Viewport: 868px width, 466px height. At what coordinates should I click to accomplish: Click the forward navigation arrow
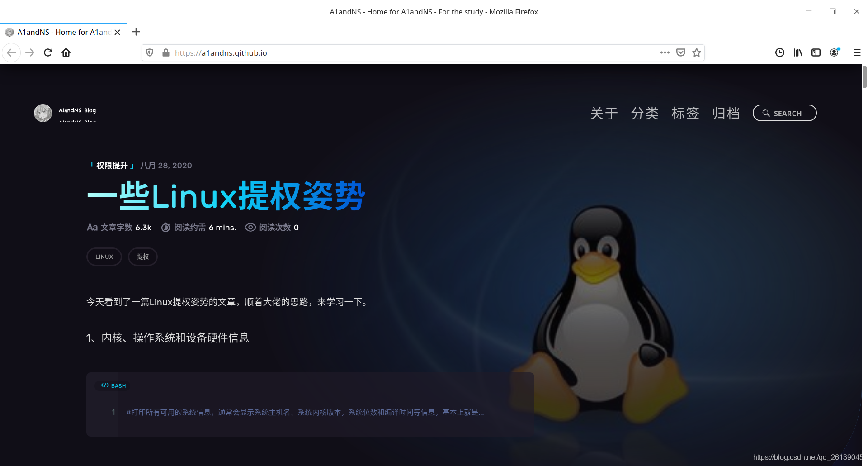(30, 53)
